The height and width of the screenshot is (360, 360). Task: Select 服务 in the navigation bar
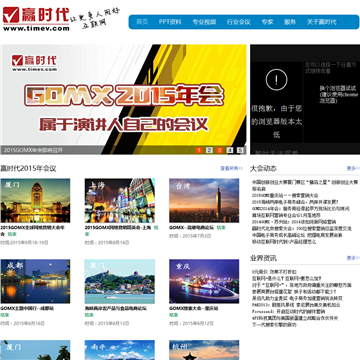(x=290, y=22)
